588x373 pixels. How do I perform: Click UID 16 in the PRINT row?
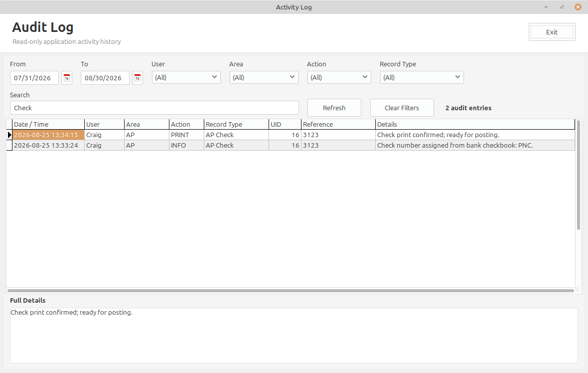[x=285, y=135]
